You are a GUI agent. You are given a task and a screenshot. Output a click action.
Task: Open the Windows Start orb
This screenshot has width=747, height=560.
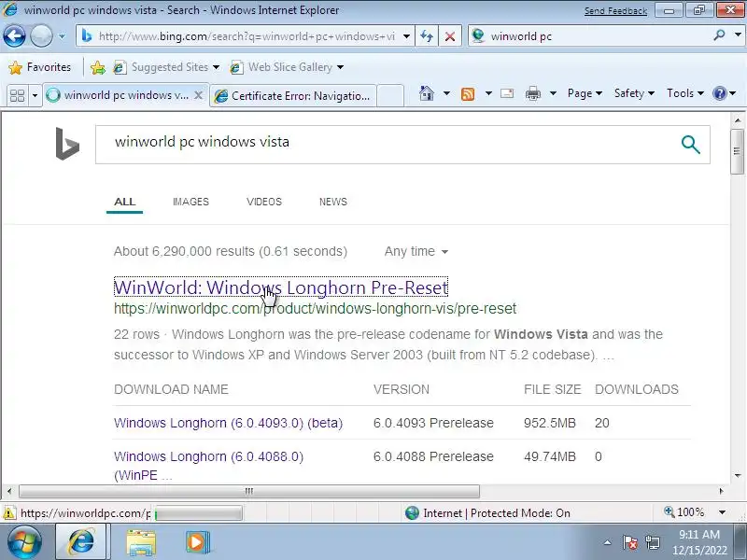pyautogui.click(x=22, y=542)
